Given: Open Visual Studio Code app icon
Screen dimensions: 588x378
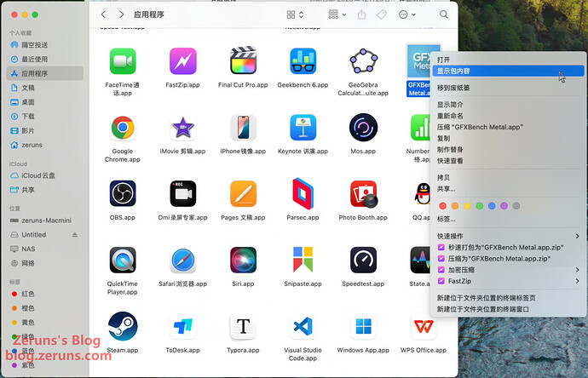Looking at the screenshot, I should [303, 325].
